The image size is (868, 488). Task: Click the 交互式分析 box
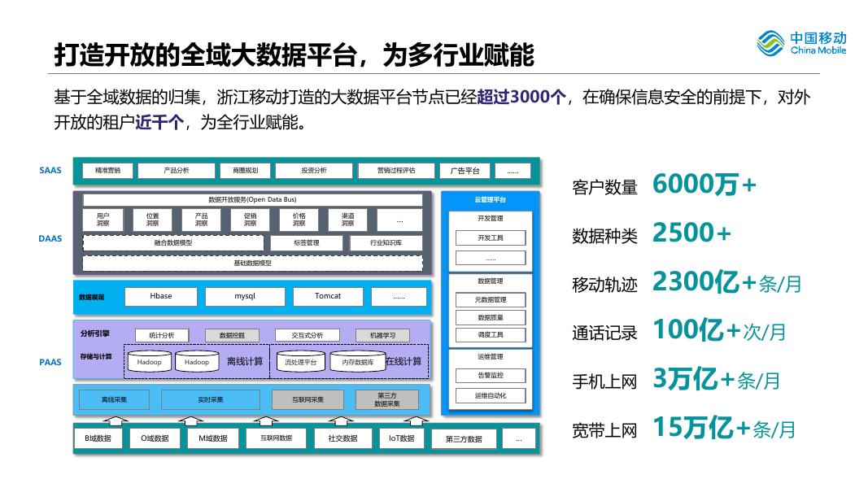[308, 335]
